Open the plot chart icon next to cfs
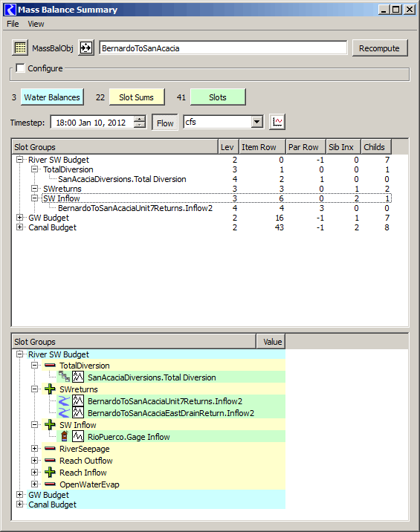420x532 pixels. click(277, 122)
